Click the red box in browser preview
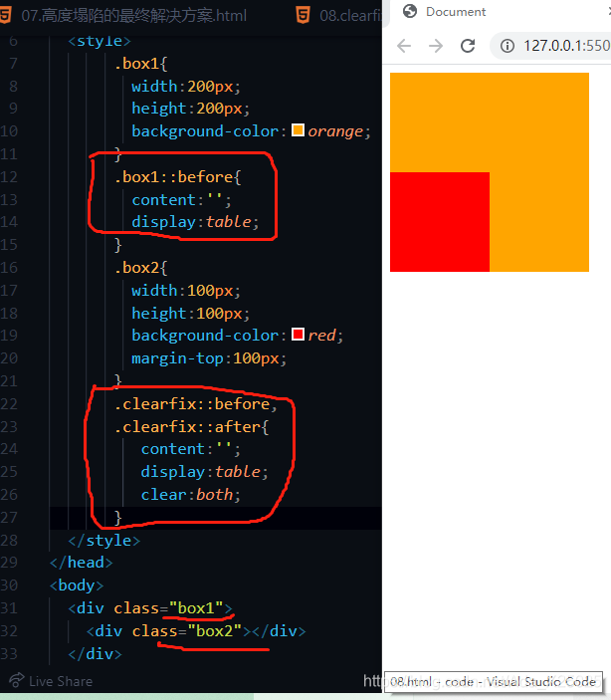 (440, 222)
